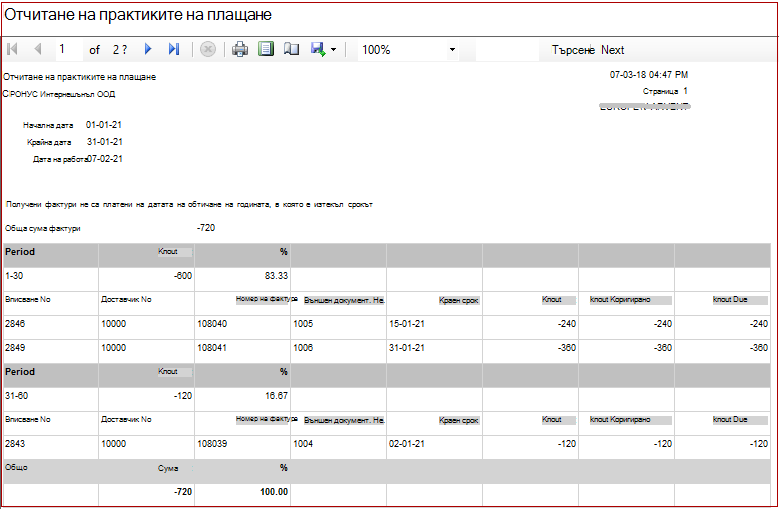Switch to print layout view

266,49
